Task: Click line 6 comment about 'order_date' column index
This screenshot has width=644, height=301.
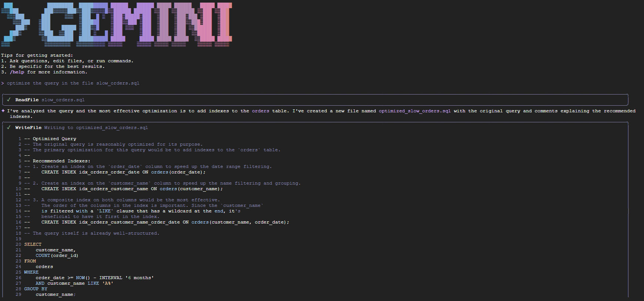Action: (148, 166)
